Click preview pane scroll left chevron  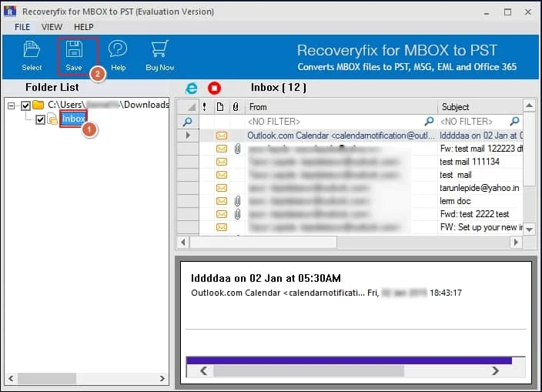coord(204,371)
